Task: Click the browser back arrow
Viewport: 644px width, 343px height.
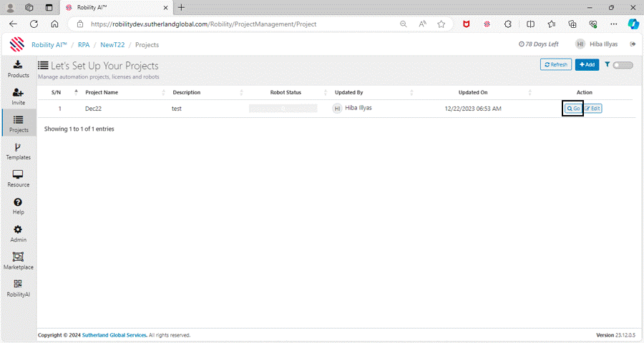Action: click(x=13, y=24)
